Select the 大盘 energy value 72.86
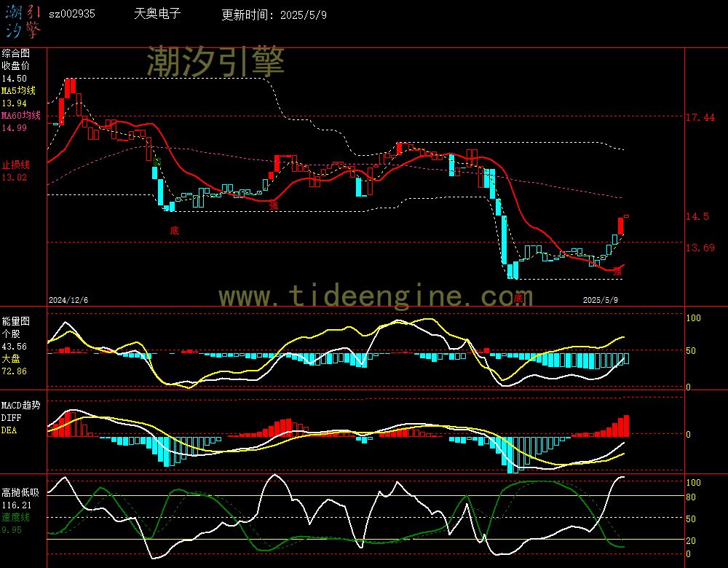The image size is (728, 568). [x=15, y=371]
